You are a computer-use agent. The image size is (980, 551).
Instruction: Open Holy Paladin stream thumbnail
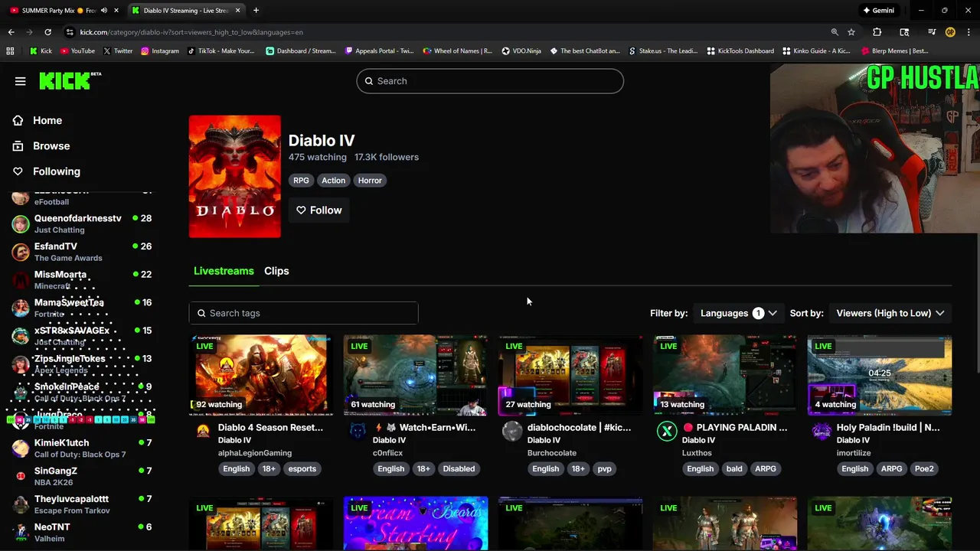click(x=880, y=375)
